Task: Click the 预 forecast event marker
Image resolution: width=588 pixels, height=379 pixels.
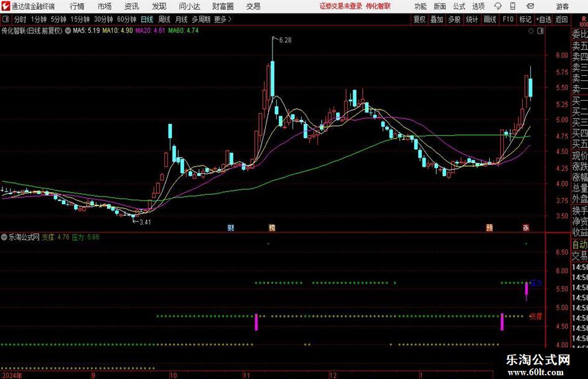Action: [489, 227]
